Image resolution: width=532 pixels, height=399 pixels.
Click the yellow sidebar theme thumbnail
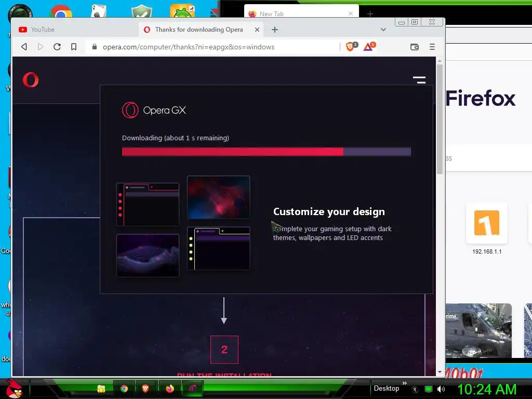coord(219,248)
